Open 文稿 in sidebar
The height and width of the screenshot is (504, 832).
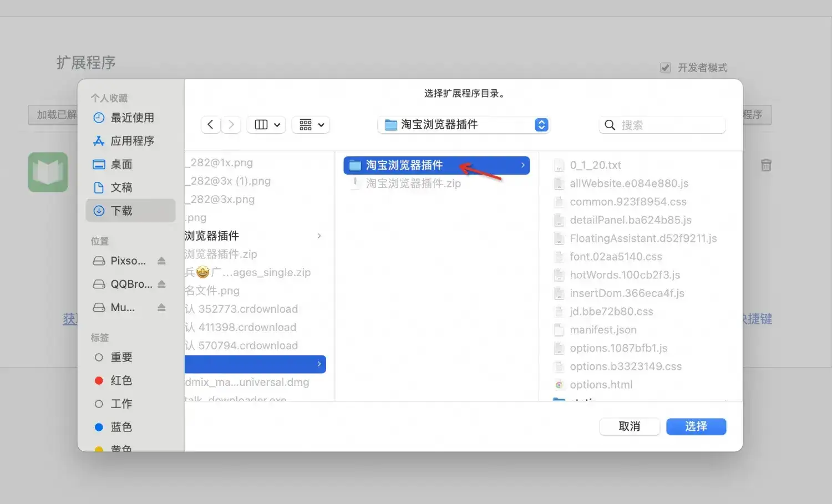pos(131,187)
